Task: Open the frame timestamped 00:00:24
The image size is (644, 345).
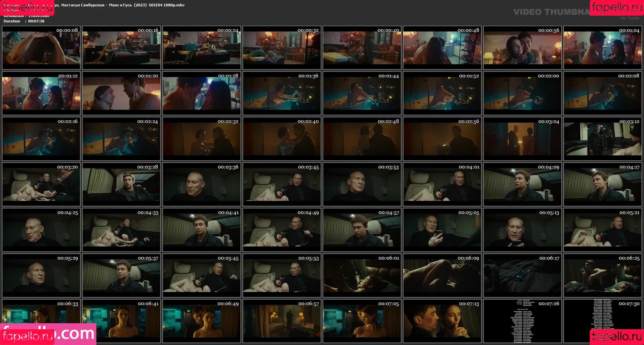Action: pos(202,48)
